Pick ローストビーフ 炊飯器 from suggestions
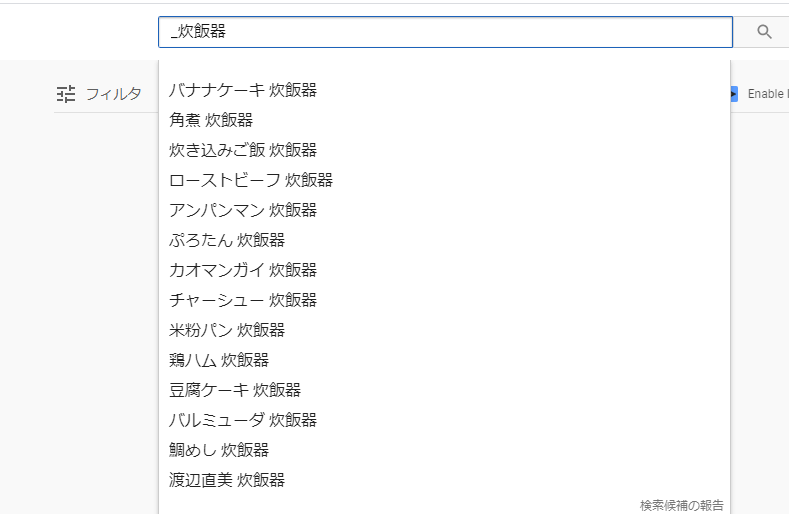The width and height of the screenshot is (789, 514). click(x=444, y=180)
